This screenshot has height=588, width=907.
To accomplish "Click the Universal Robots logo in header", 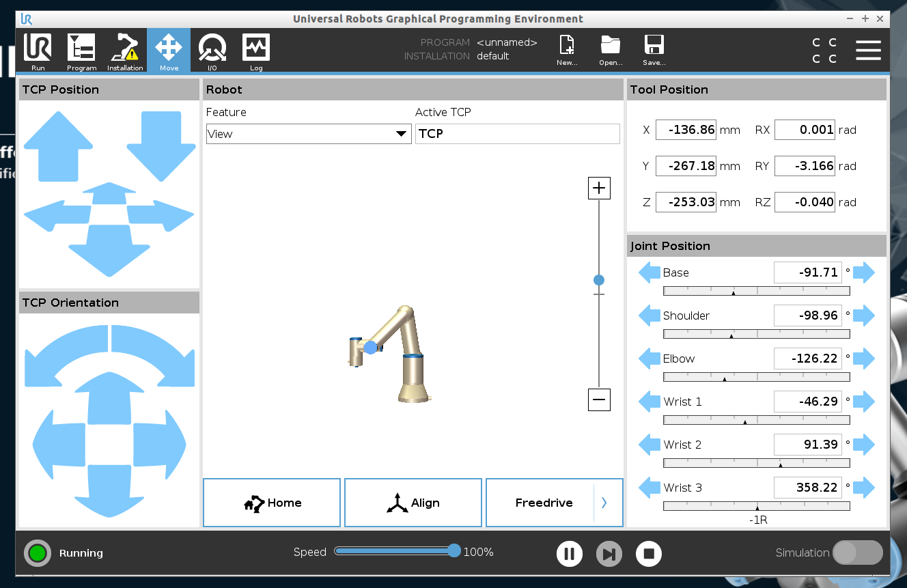I will click(27, 19).
